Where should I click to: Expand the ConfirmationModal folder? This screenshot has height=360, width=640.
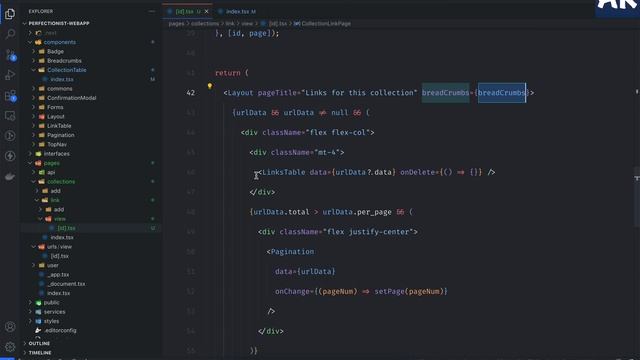tap(71, 98)
